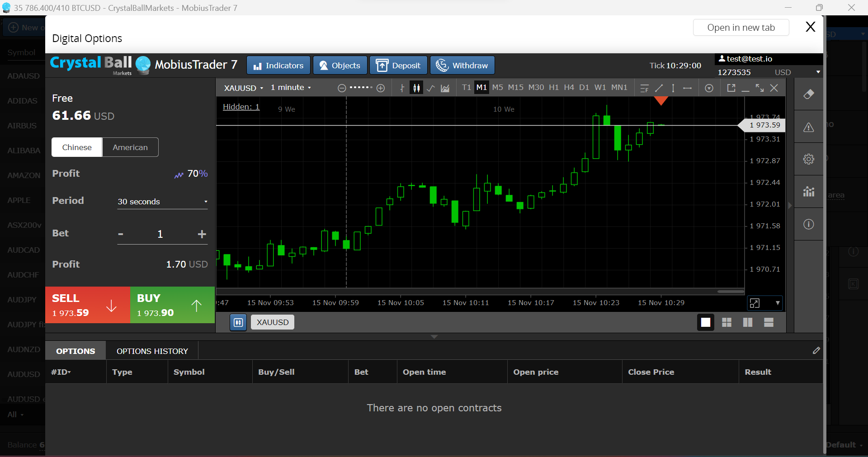Viewport: 868px width, 457px height.
Task: Open the settings gear in right sidebar
Action: point(809,159)
